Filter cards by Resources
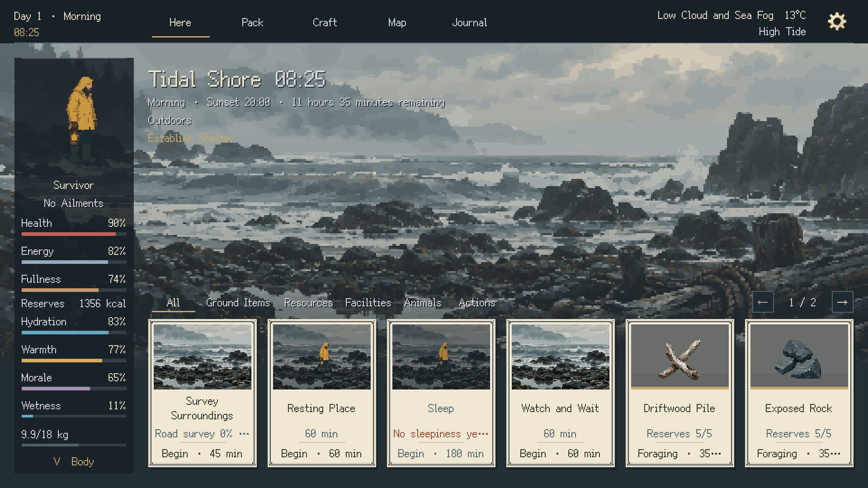 (x=308, y=303)
